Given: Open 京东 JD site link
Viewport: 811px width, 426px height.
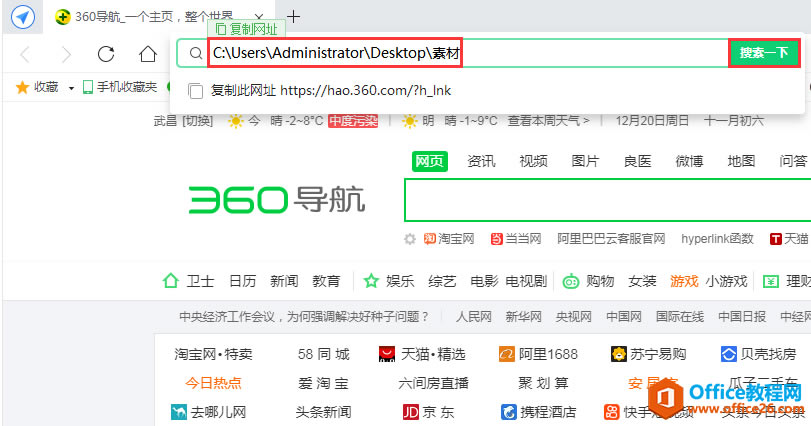Looking at the screenshot, I should [x=428, y=412].
